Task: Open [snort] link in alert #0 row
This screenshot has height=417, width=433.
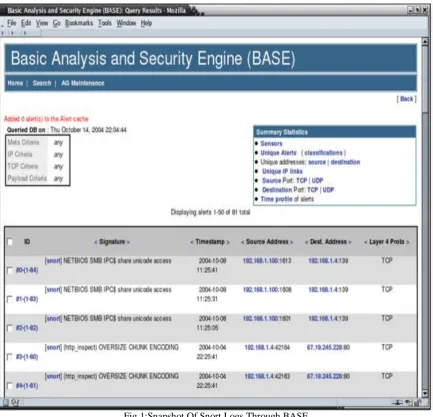Action: tap(53, 261)
